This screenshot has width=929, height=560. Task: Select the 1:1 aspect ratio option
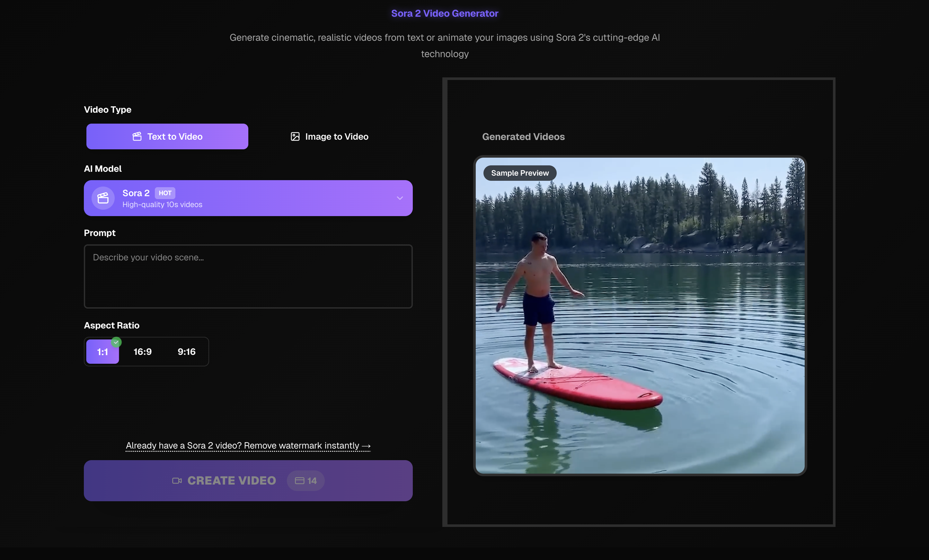pos(102,352)
